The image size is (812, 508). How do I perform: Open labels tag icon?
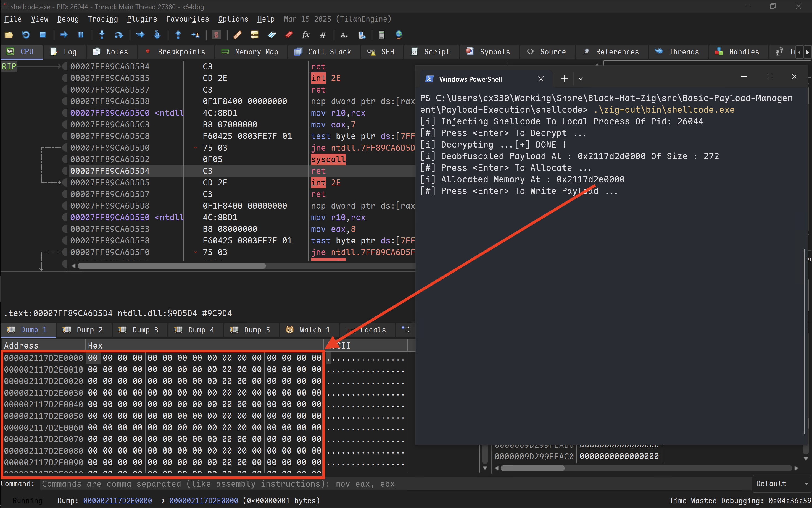point(271,35)
